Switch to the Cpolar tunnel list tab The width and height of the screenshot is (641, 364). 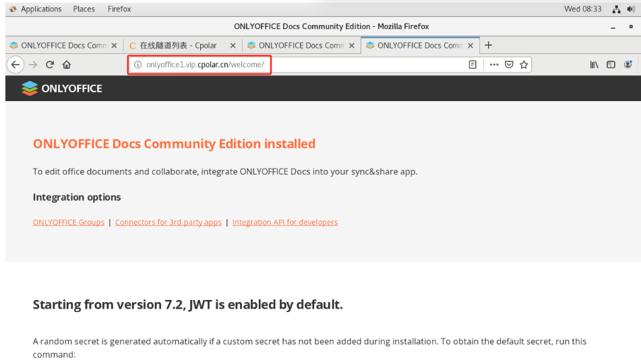[178, 45]
